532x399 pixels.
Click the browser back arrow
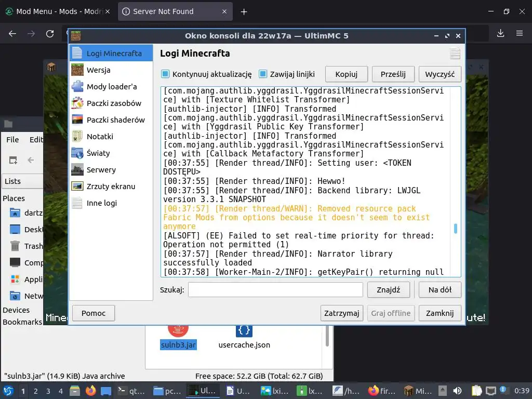(12, 34)
